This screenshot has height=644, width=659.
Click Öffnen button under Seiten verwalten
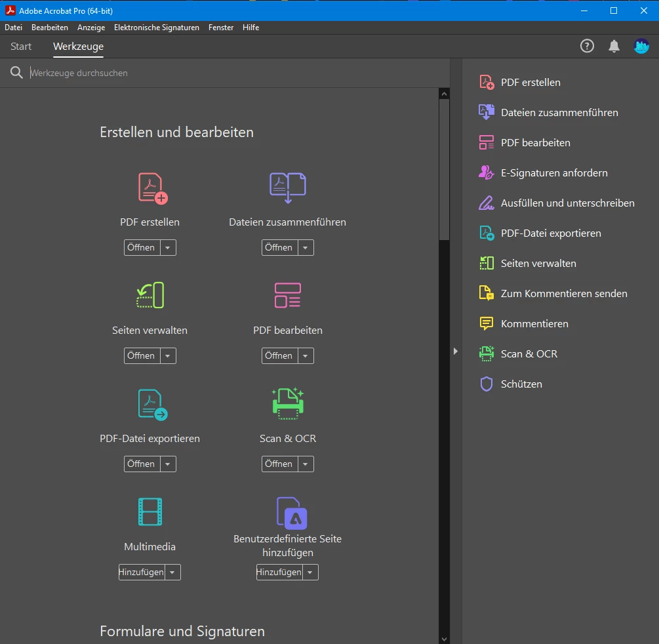coord(142,355)
